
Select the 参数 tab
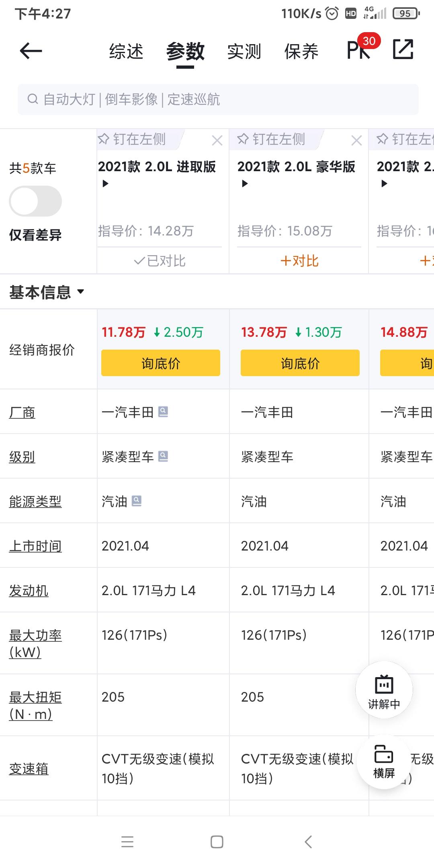tap(185, 51)
